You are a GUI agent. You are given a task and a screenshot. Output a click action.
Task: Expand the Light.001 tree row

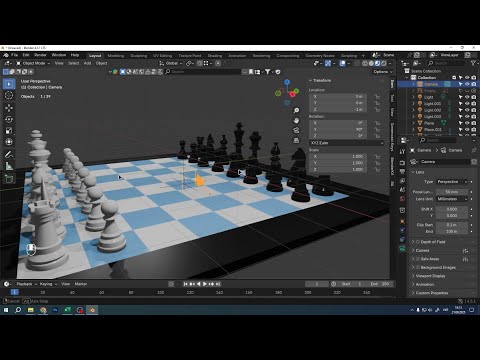pyautogui.click(x=414, y=104)
